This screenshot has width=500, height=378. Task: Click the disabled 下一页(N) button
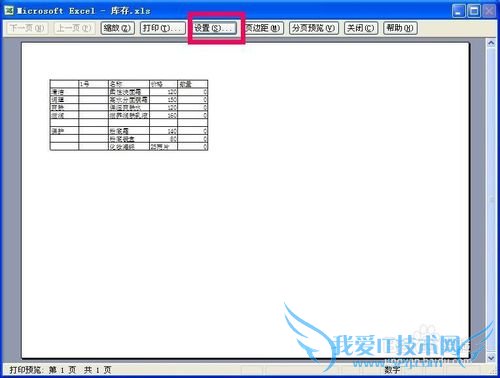(x=27, y=28)
